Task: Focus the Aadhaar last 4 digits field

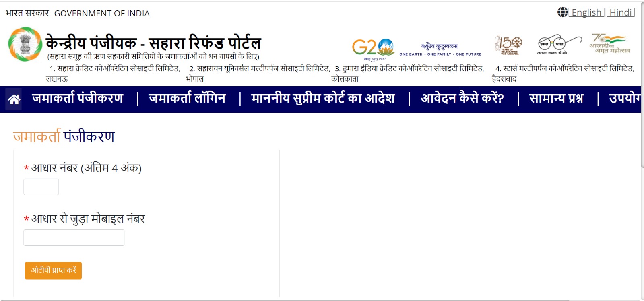Action: (41, 187)
